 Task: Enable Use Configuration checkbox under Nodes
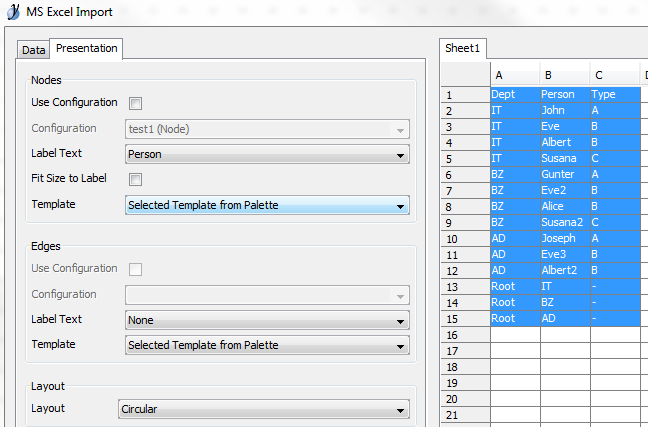click(135, 103)
